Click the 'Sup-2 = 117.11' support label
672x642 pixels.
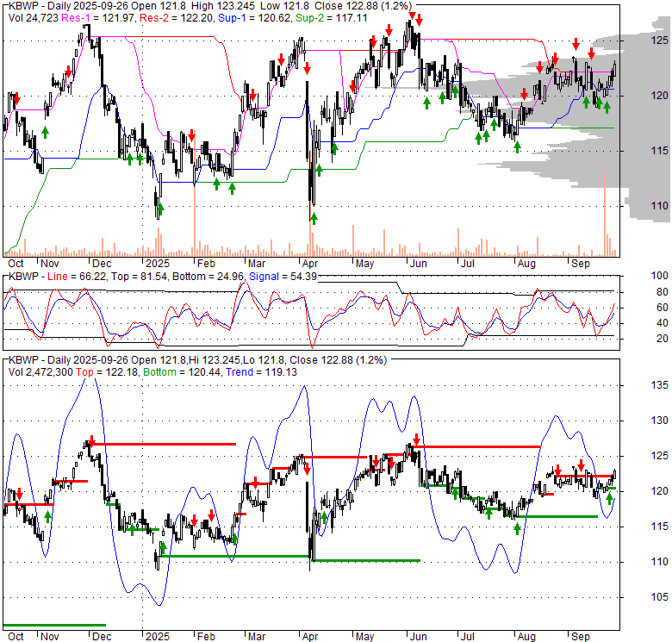[x=331, y=18]
